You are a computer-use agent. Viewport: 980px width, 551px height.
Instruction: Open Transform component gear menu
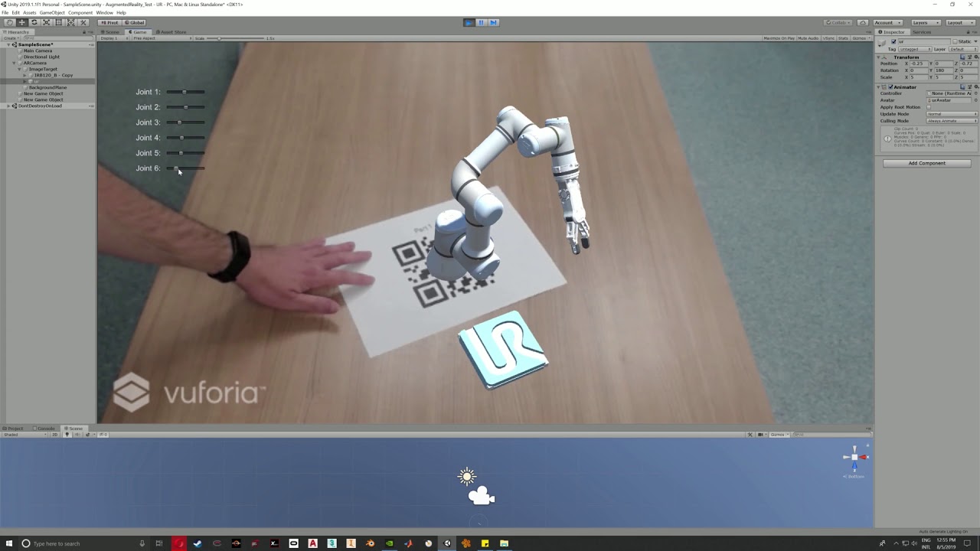[976, 57]
